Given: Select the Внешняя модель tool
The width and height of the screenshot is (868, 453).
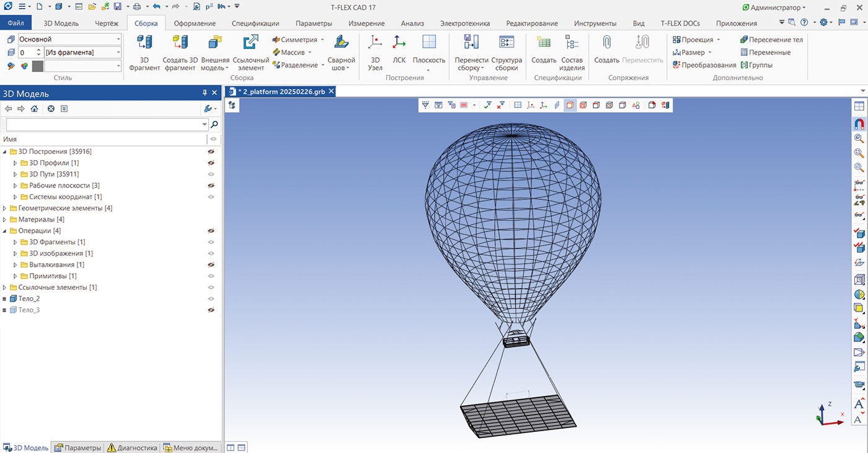Looking at the screenshot, I should (215, 43).
